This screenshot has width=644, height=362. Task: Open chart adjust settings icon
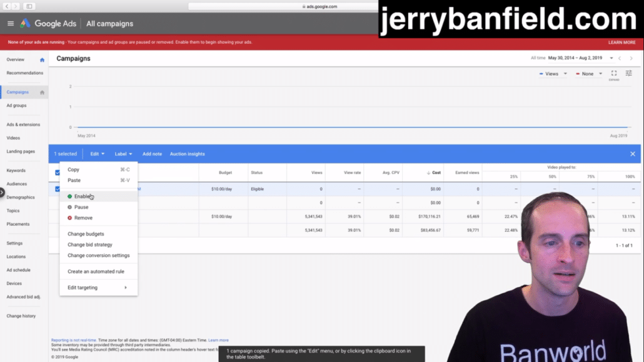click(629, 74)
